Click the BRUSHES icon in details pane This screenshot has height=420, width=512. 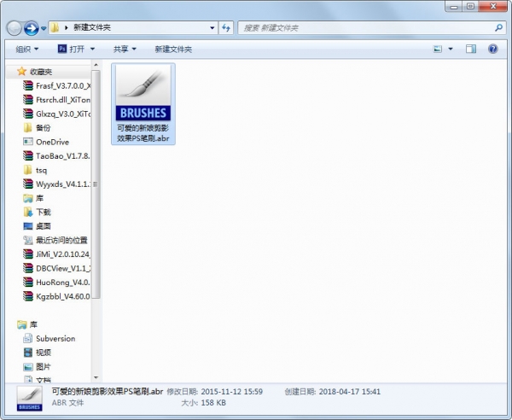29,399
